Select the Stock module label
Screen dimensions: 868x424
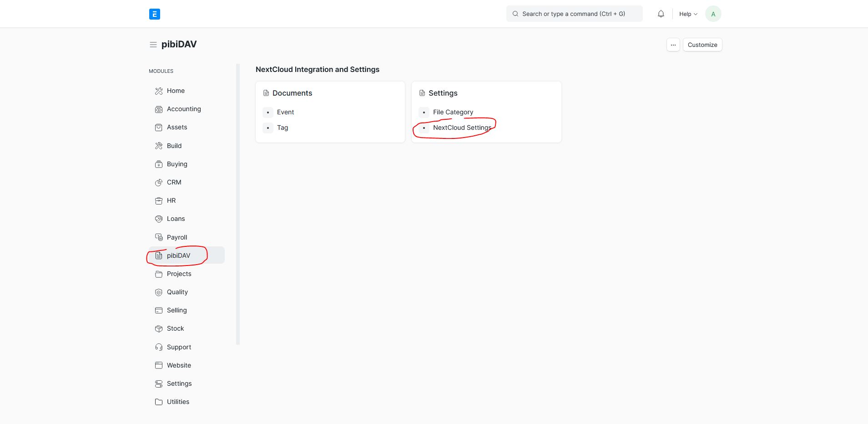coord(176,328)
